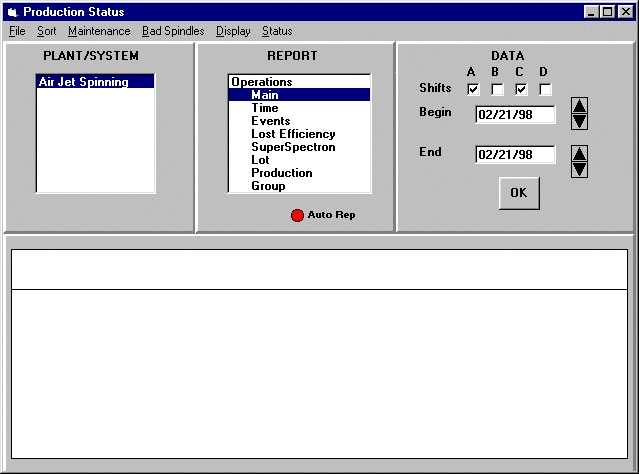The height and width of the screenshot is (474, 639).
Task: Select the Time report
Action: point(300,108)
